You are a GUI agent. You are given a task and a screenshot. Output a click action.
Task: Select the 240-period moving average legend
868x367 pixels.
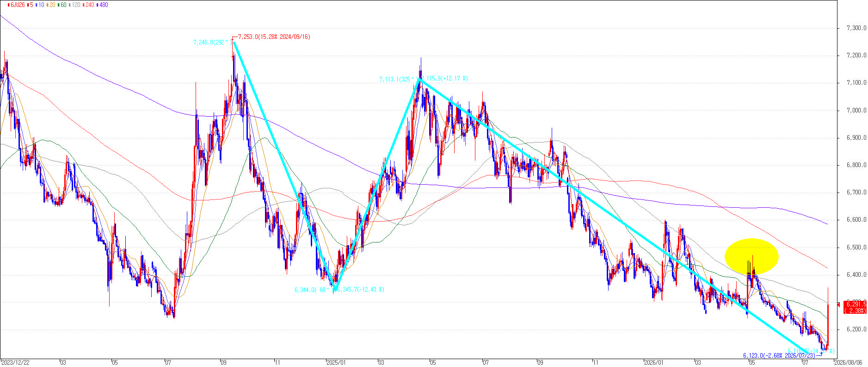[88, 5]
